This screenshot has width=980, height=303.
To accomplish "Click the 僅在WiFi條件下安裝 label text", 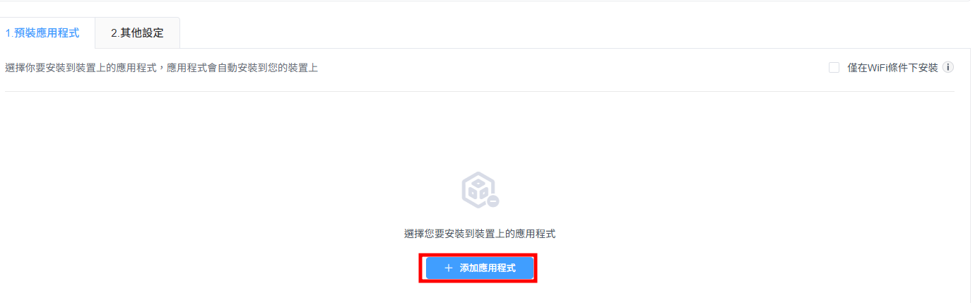I will pos(892,68).
